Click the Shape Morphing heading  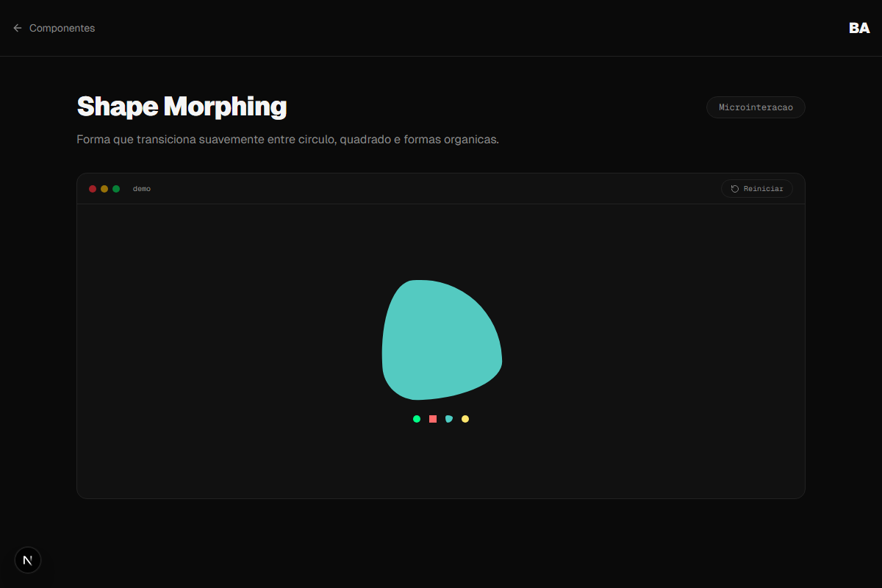click(182, 107)
